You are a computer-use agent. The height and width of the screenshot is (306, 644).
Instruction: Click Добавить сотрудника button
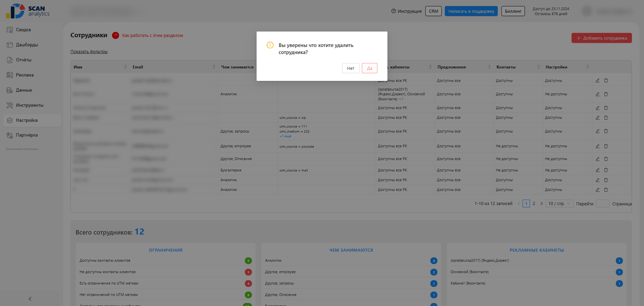pyautogui.click(x=602, y=38)
